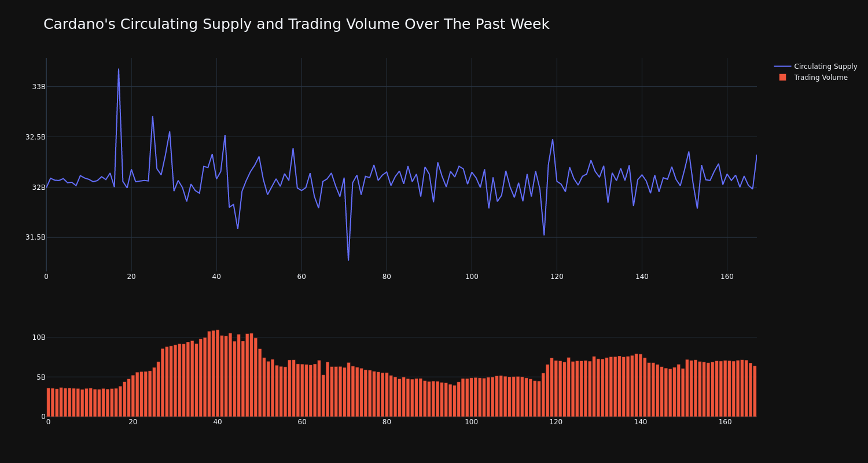The image size is (868, 463).
Task: Click the first volume bar at hour 0
Action: [x=48, y=402]
